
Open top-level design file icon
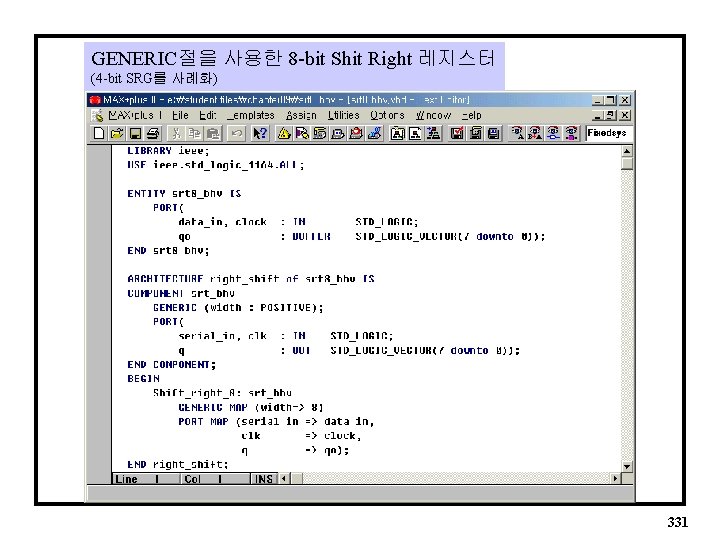click(x=433, y=133)
